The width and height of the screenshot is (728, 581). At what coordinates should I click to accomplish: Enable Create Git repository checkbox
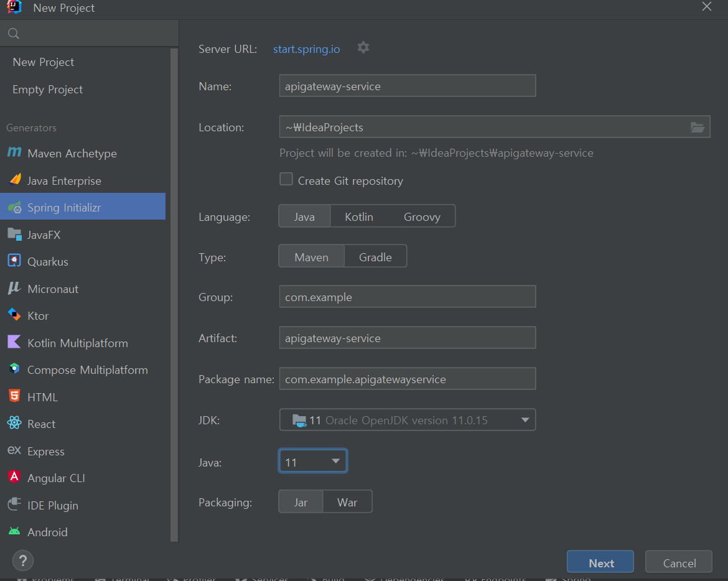point(286,179)
